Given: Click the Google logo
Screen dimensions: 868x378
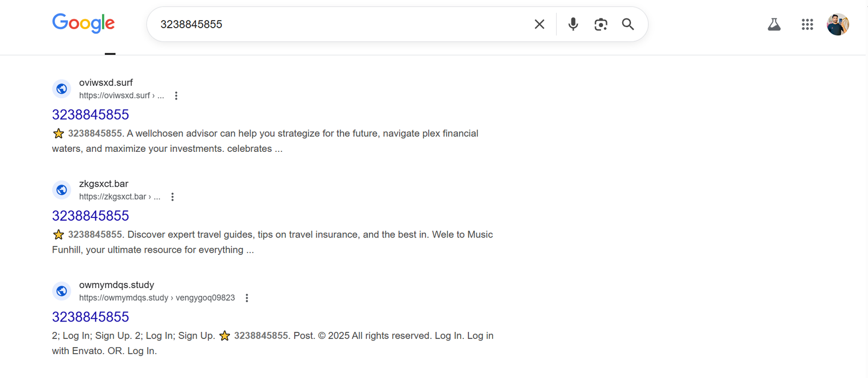Looking at the screenshot, I should click(x=84, y=23).
